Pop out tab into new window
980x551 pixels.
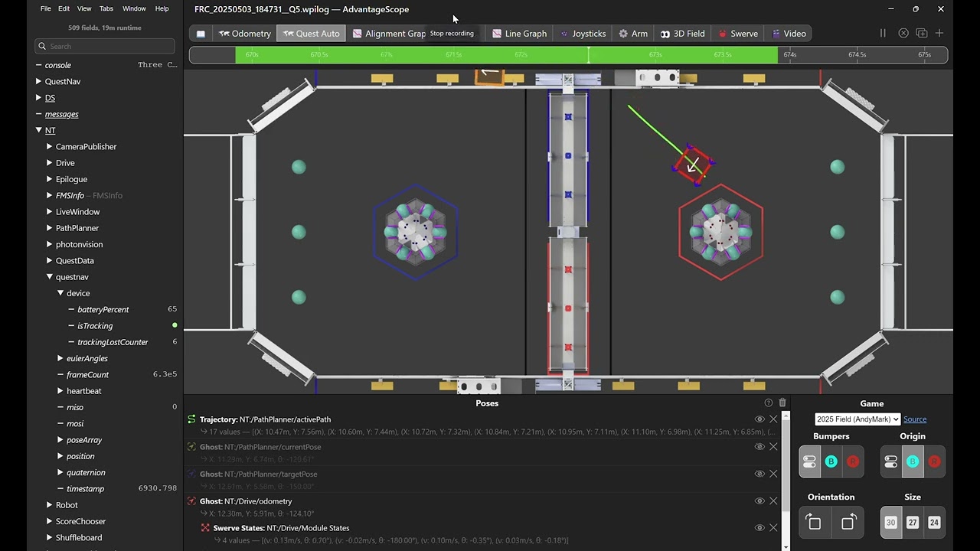coord(922,33)
